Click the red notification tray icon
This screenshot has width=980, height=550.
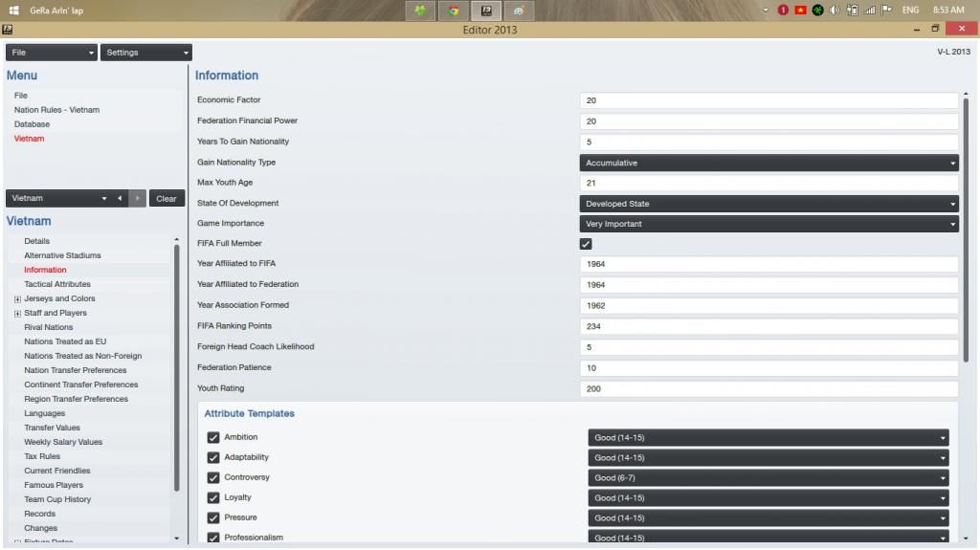click(x=783, y=10)
